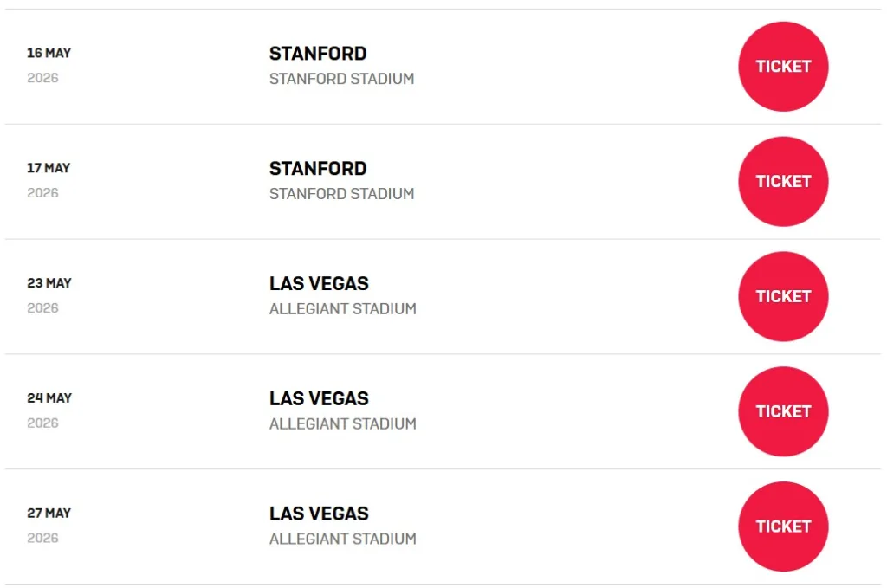
Task: Select the 17 MAY date label
Action: 49,169
